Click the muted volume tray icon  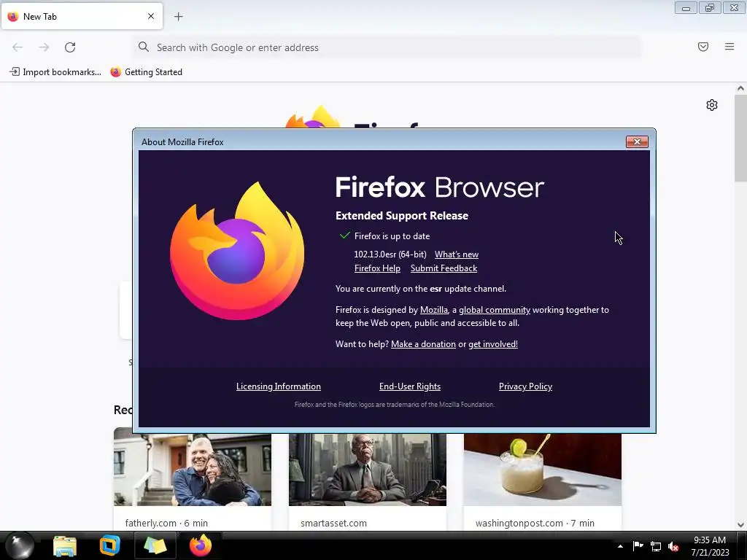point(673,547)
